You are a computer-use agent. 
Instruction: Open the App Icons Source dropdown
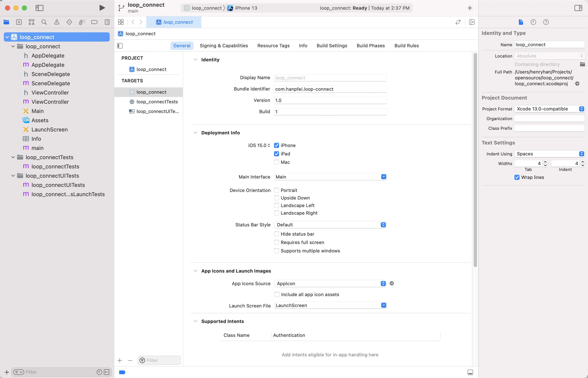click(x=330, y=283)
